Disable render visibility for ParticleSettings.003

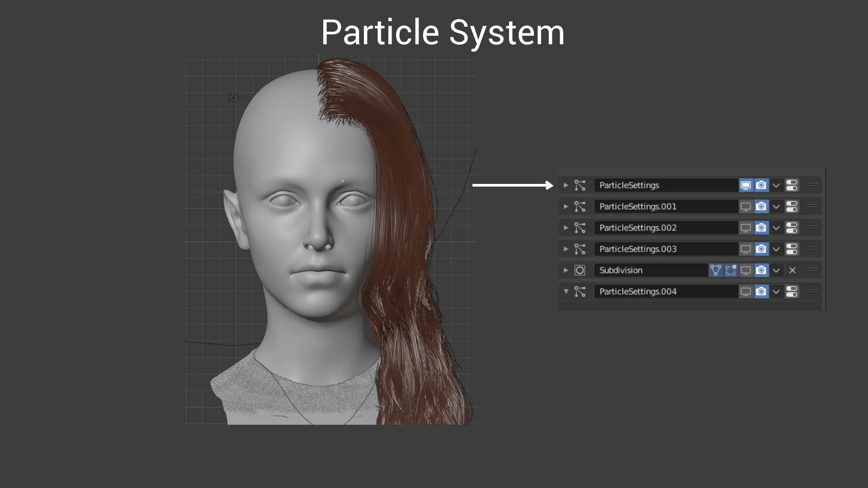(x=761, y=249)
